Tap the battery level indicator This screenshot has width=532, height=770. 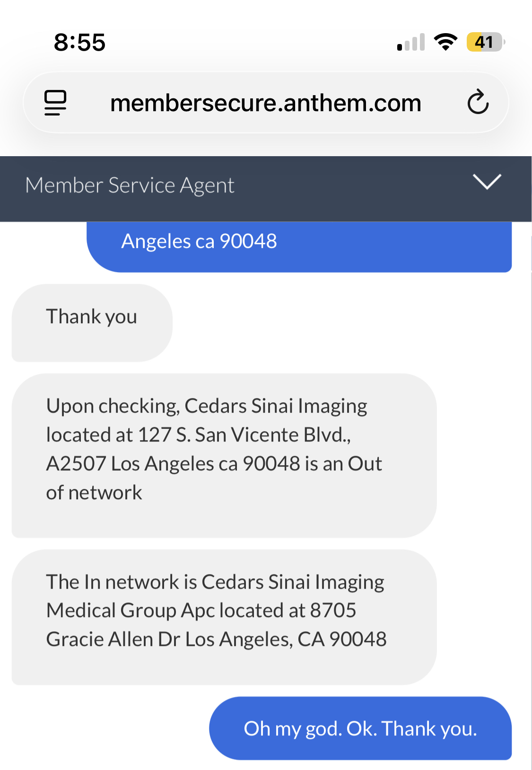pos(485,42)
